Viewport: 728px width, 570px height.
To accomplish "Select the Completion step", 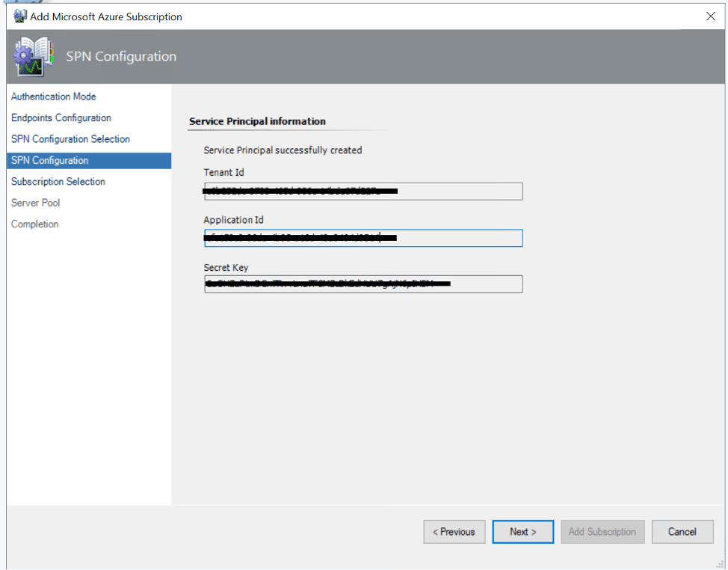I will pyautogui.click(x=35, y=224).
